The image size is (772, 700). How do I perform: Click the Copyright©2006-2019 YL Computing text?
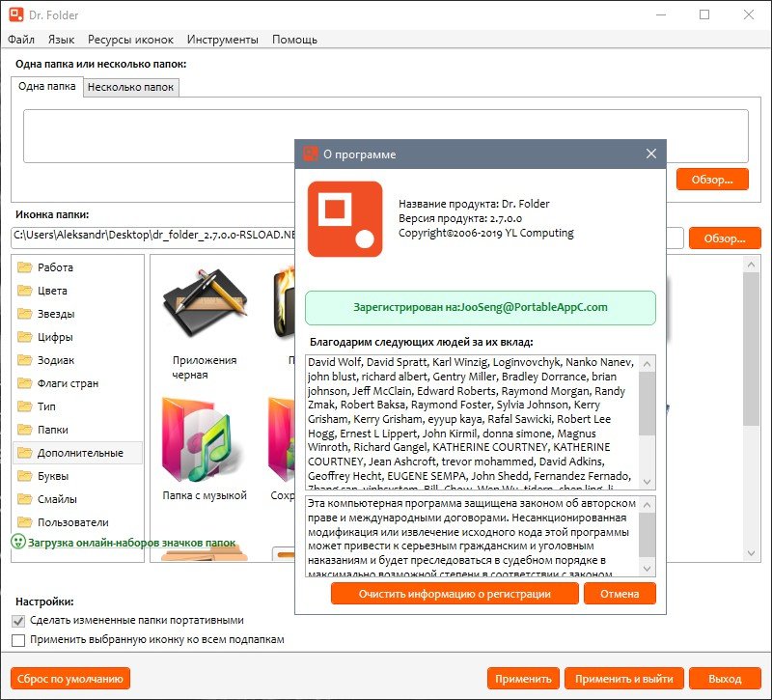pos(486,233)
